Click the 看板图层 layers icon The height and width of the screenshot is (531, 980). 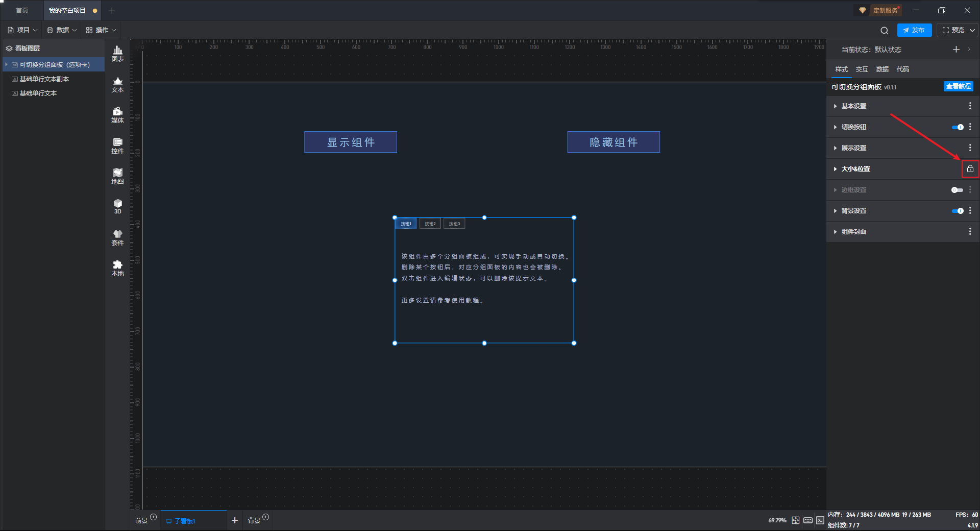click(x=9, y=49)
